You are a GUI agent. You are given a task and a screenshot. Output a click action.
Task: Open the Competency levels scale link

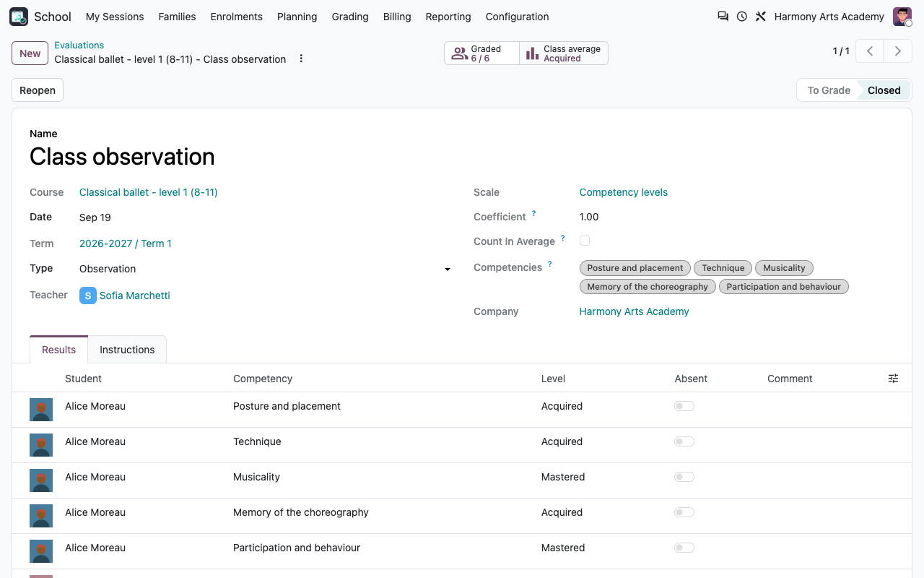pos(624,192)
